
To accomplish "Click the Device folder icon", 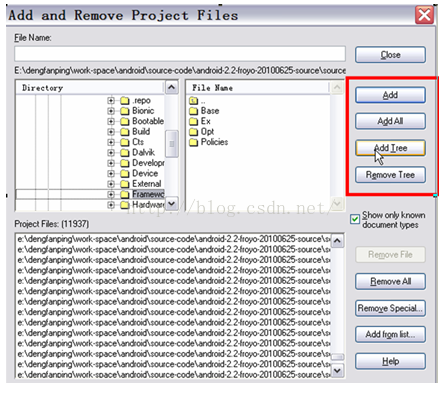I will pyautogui.click(x=124, y=173).
